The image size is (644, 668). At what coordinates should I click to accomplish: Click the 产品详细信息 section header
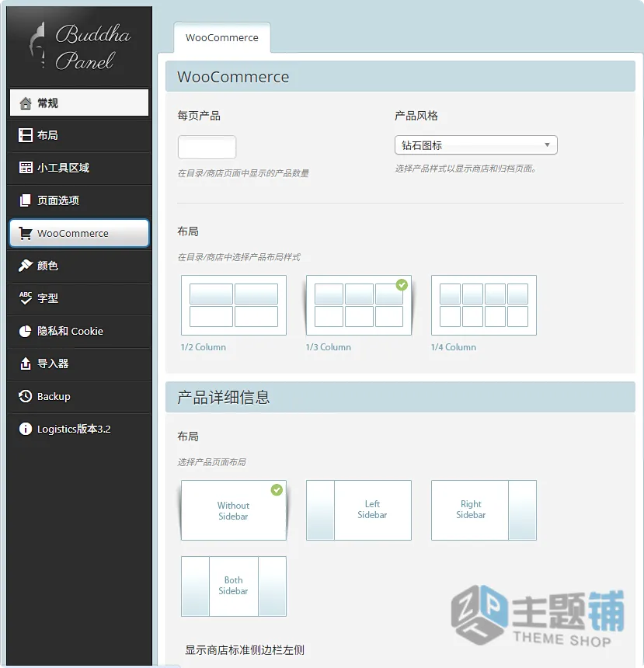pyautogui.click(x=400, y=397)
